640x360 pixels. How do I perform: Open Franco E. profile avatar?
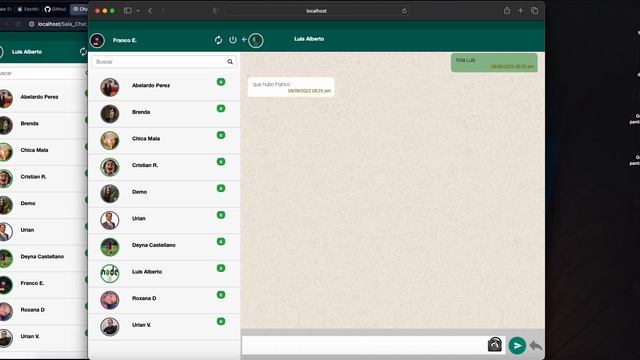pyautogui.click(x=97, y=40)
